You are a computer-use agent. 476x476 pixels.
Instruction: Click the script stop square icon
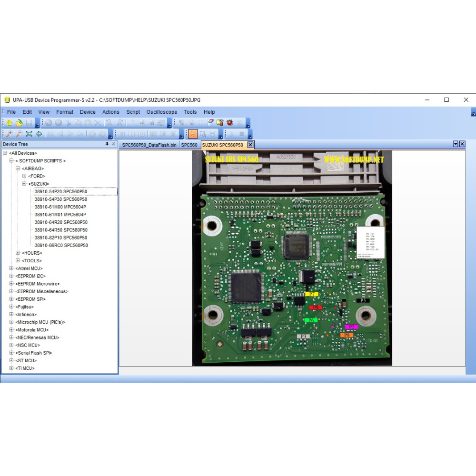coord(242,134)
